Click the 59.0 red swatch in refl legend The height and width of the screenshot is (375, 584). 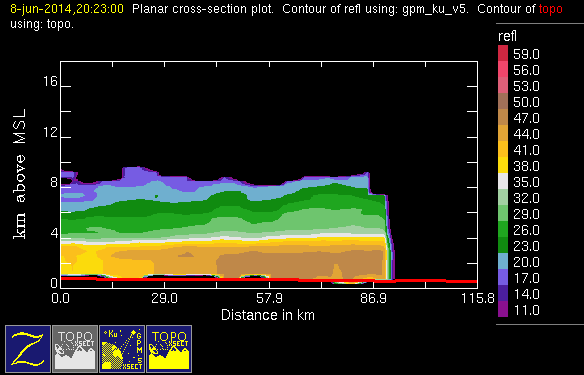[x=503, y=53]
